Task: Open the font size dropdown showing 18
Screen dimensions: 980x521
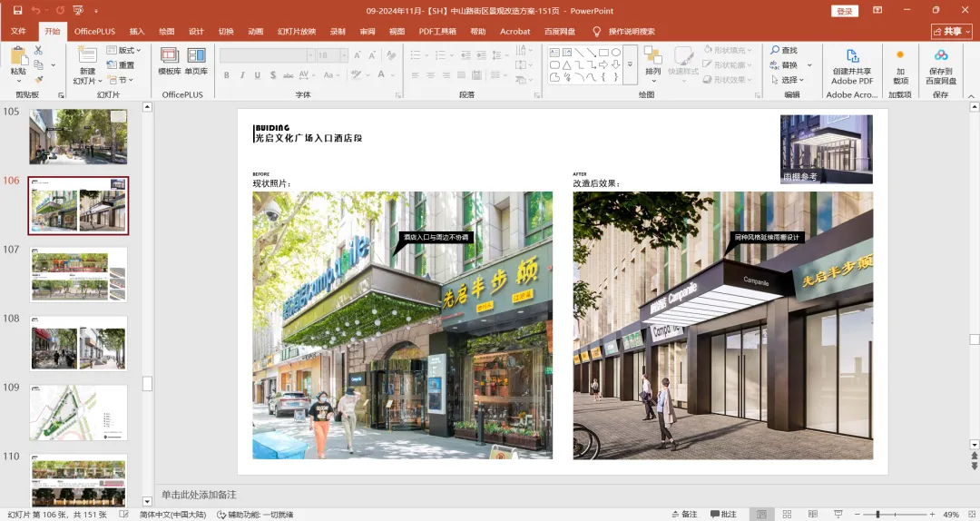Action: coord(344,55)
